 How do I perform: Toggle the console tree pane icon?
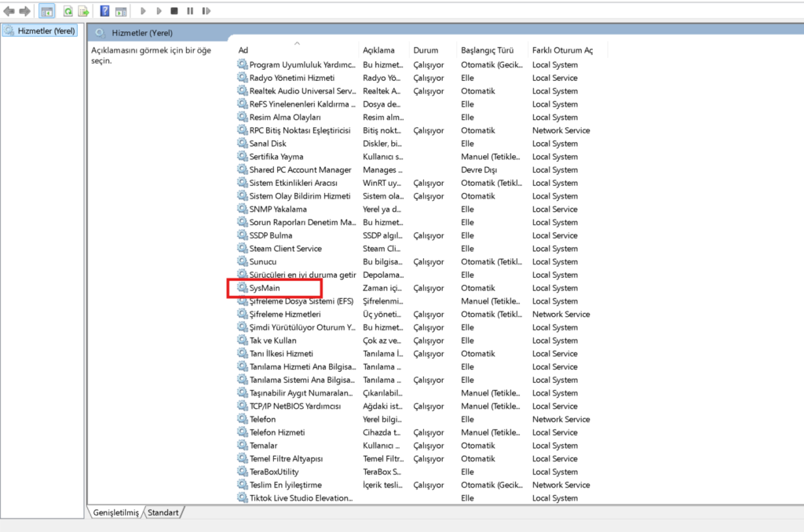tap(47, 11)
